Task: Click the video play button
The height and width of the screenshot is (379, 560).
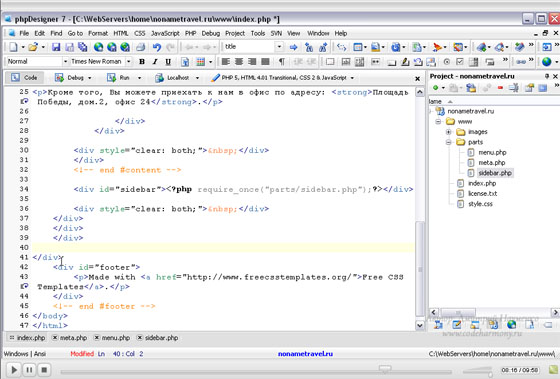Action: [x=14, y=370]
